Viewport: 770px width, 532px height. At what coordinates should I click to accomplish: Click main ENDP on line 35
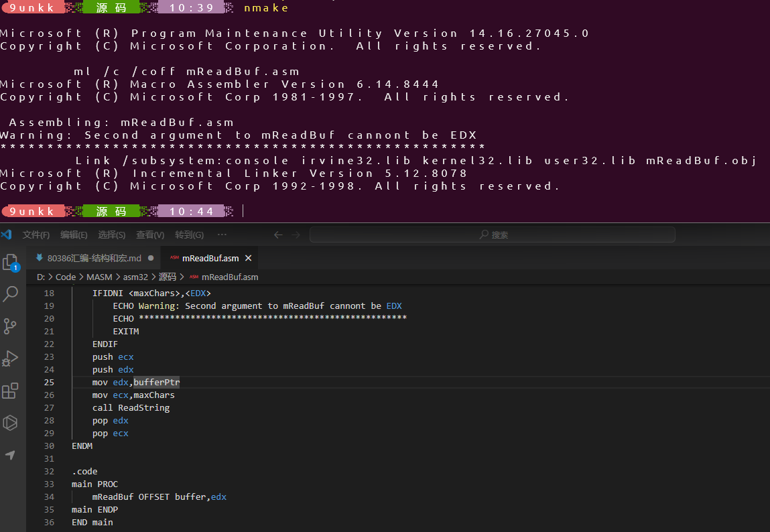pos(94,509)
